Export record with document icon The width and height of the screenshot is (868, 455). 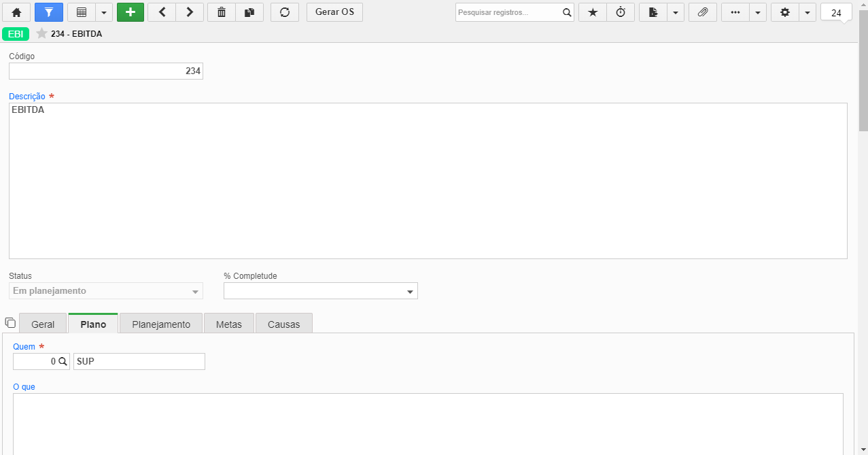(653, 12)
